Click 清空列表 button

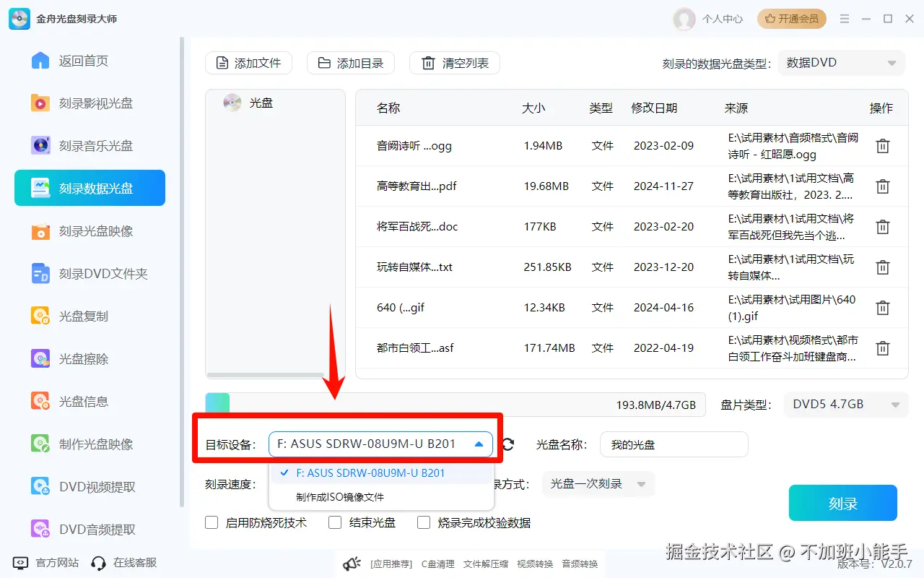455,63
